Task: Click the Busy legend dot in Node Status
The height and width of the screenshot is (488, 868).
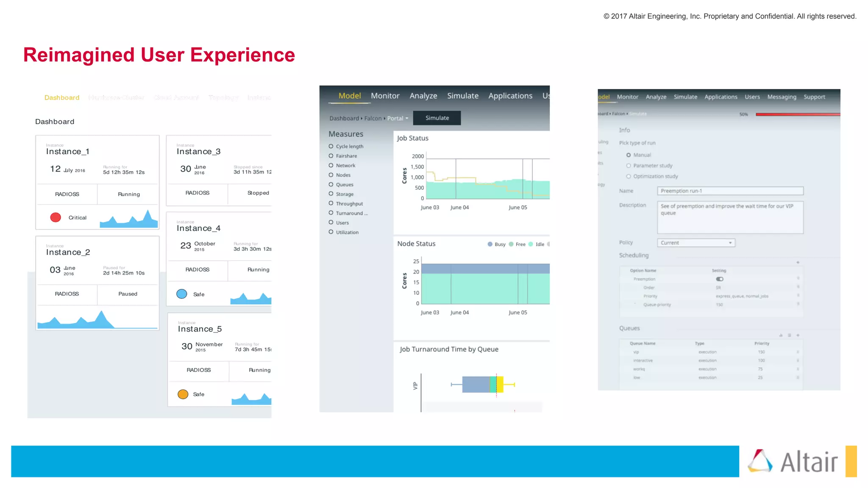Action: coord(490,244)
